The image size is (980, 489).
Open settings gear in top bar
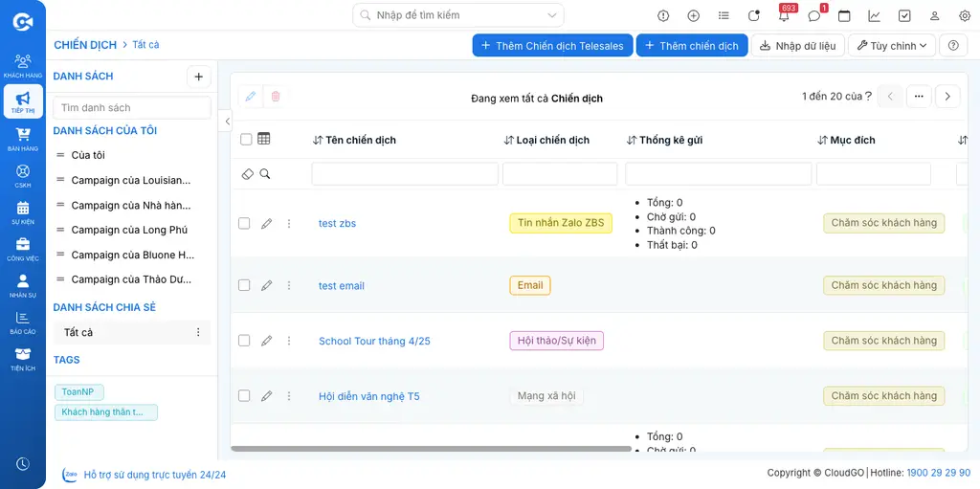pos(965,16)
